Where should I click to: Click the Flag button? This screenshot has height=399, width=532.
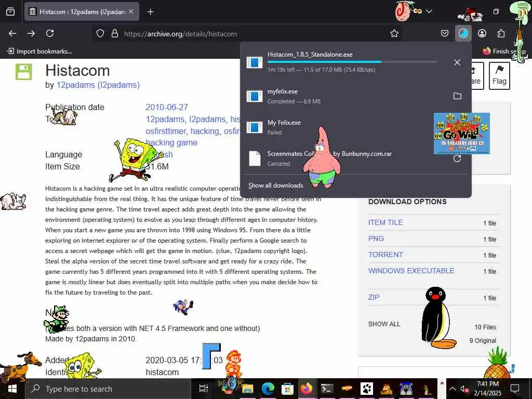pos(499,76)
